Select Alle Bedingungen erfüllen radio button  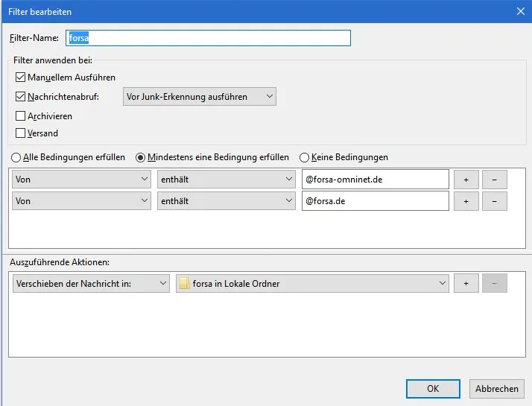(x=16, y=157)
